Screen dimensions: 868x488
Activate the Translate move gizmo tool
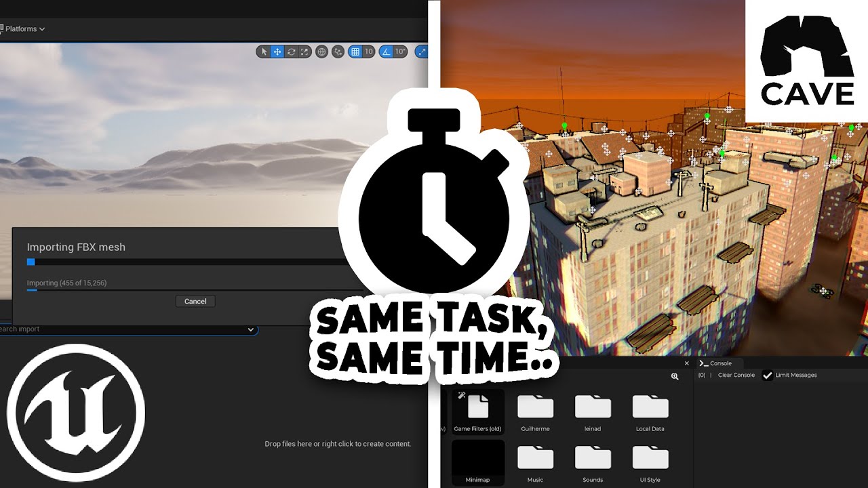(277, 52)
